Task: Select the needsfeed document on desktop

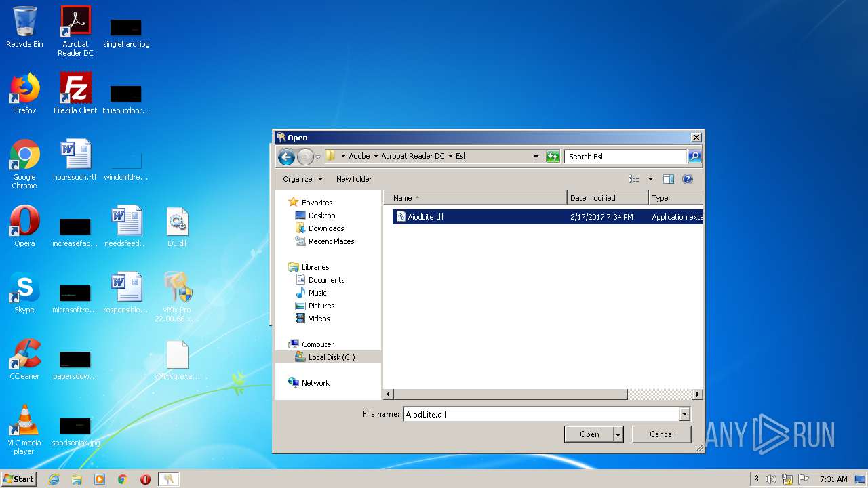Action: [126, 226]
